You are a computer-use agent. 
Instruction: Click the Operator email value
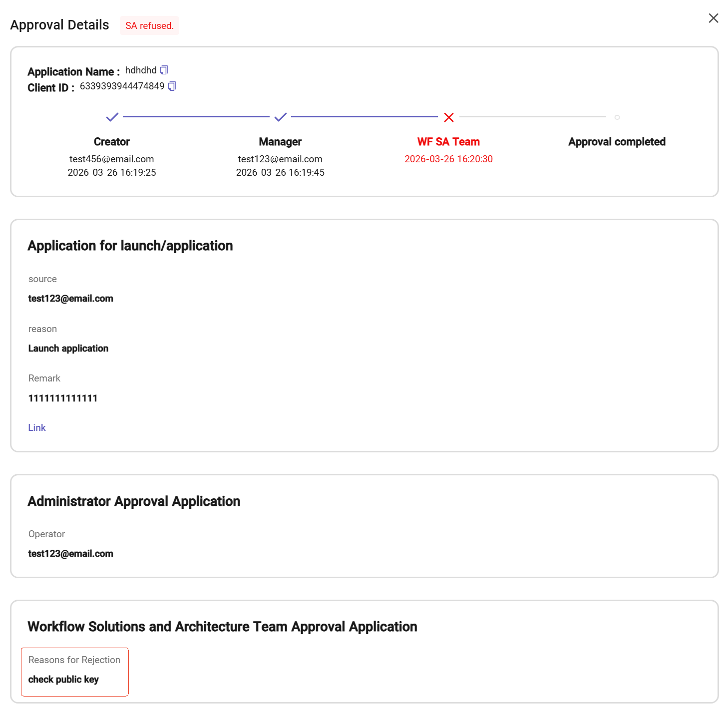pyautogui.click(x=71, y=554)
